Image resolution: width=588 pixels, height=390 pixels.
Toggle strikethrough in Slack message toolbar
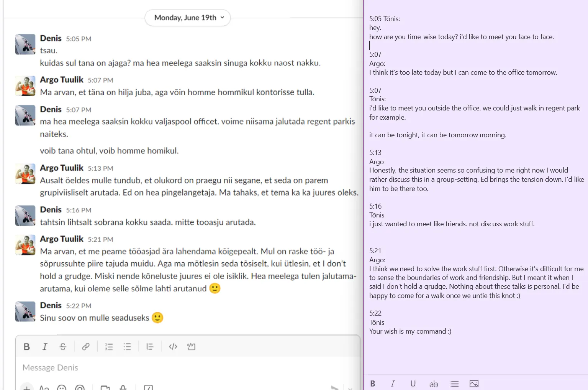pyautogui.click(x=63, y=347)
